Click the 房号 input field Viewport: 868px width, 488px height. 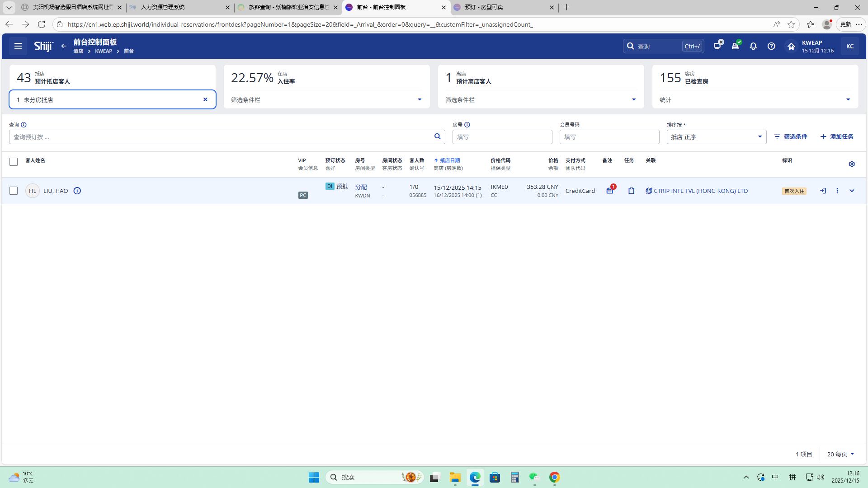[502, 137]
